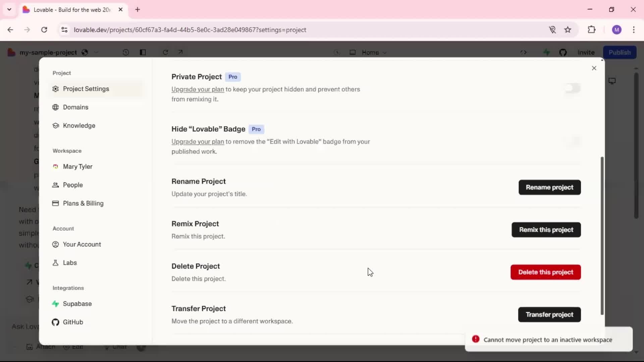Viewport: 644px width, 362px height.
Task: Open the Domains settings page
Action: (x=75, y=107)
